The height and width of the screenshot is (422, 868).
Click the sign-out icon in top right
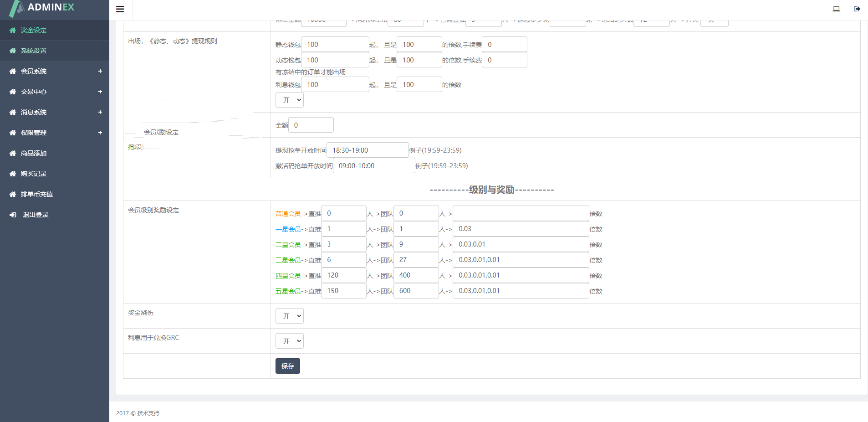[x=857, y=9]
